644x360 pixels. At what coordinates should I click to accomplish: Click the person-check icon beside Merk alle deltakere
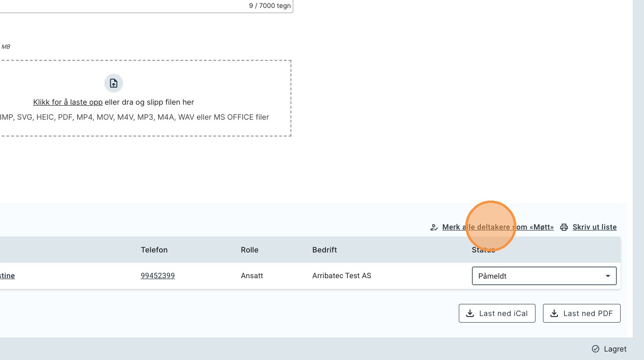(x=434, y=227)
